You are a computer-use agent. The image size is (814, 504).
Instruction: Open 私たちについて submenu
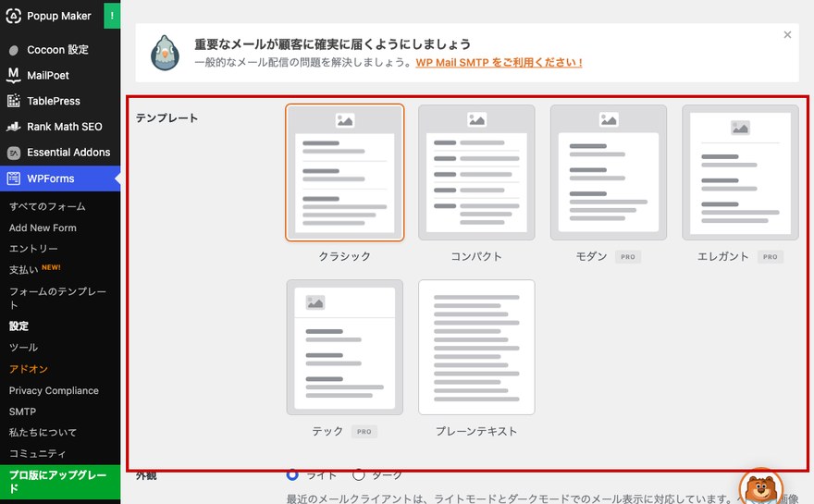[x=43, y=433]
